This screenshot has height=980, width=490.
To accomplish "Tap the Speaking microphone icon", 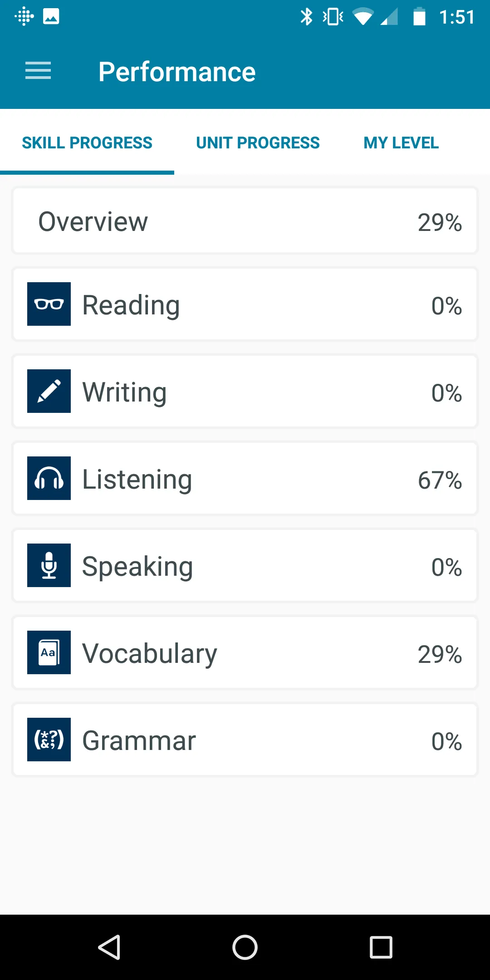I will [49, 565].
